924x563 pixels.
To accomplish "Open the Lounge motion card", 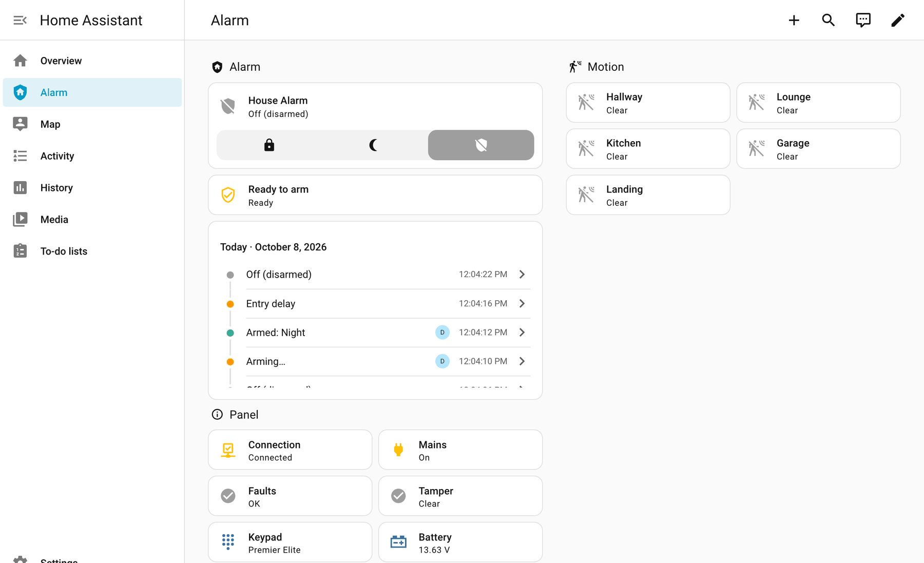I will tap(818, 103).
